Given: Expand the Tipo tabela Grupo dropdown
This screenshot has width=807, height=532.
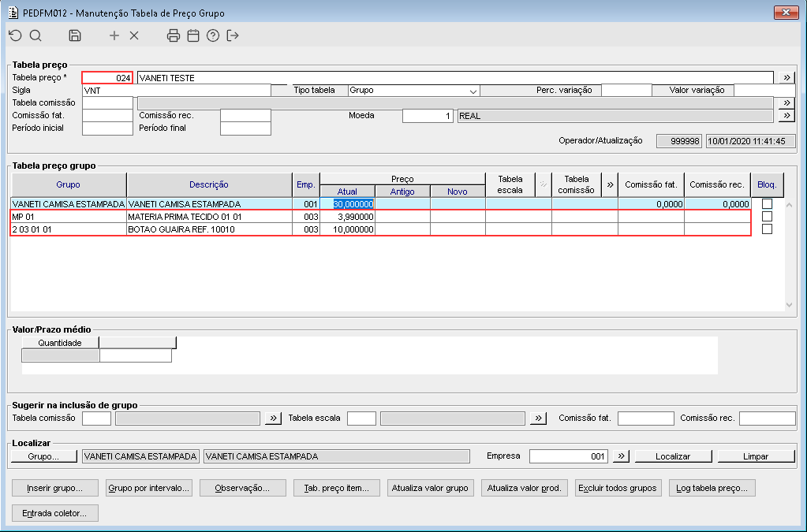Looking at the screenshot, I should coord(473,91).
